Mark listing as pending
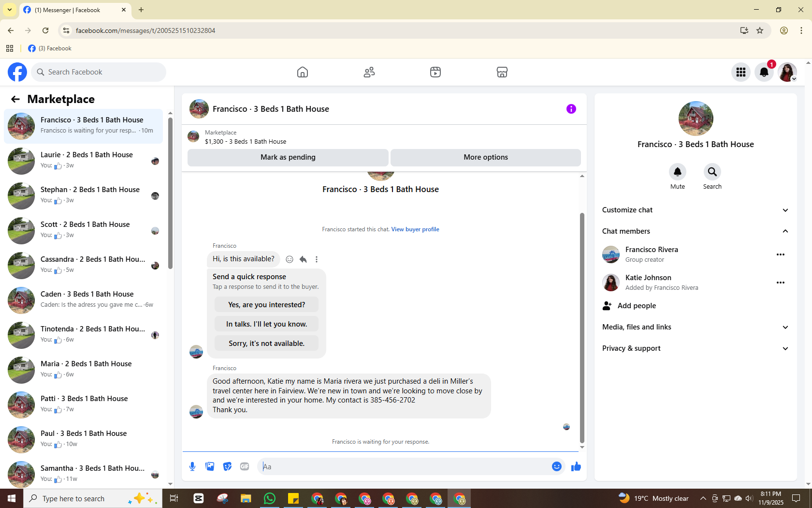812x508 pixels. pyautogui.click(x=288, y=157)
